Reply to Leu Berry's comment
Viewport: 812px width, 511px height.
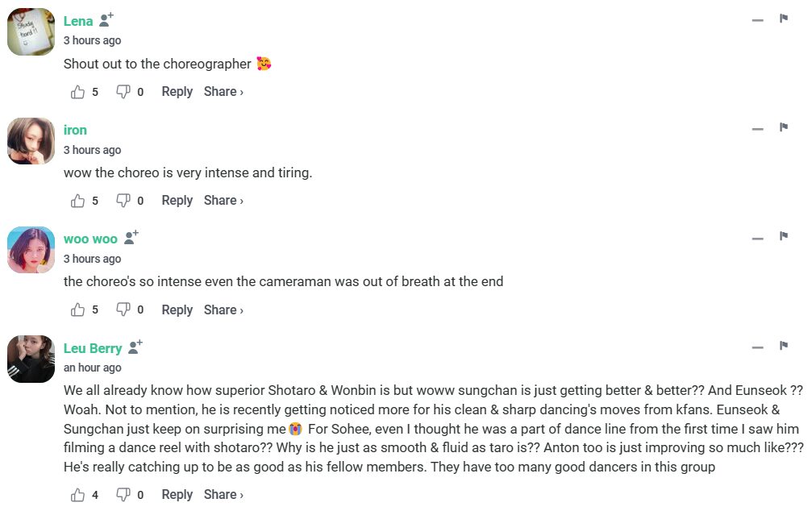coord(177,495)
